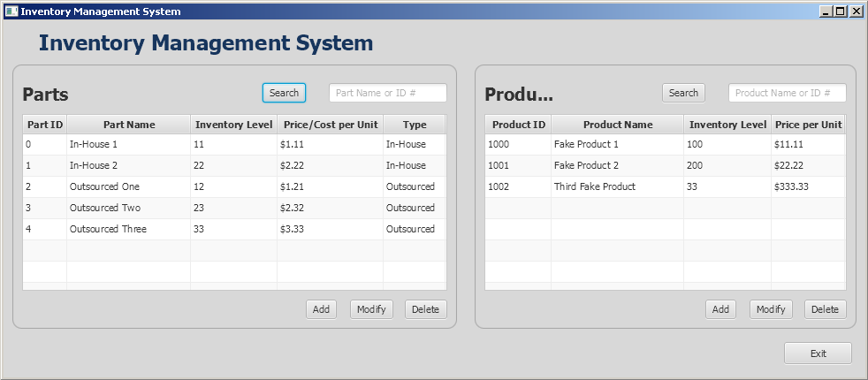Viewport: 868px width, 380px height.
Task: Click the application icon in title bar
Action: (x=11, y=11)
